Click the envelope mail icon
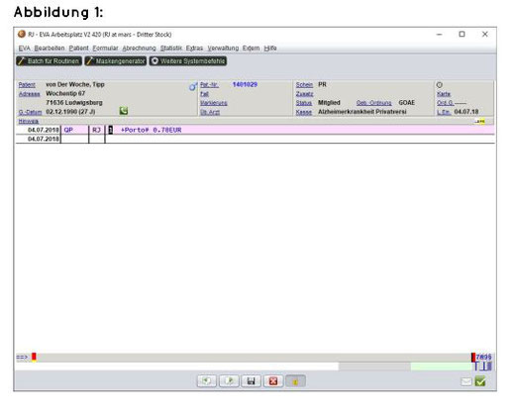 coord(466,381)
